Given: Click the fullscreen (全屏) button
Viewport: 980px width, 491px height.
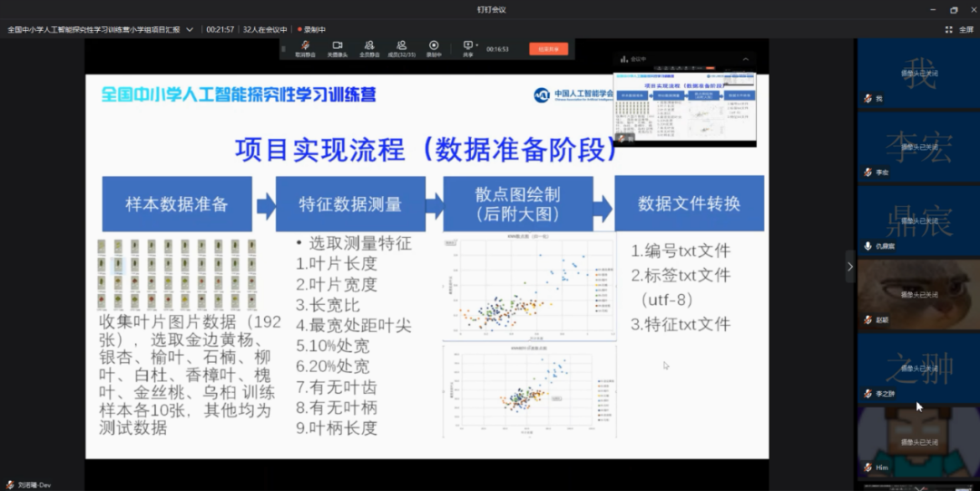Looking at the screenshot, I should pyautogui.click(x=961, y=29).
